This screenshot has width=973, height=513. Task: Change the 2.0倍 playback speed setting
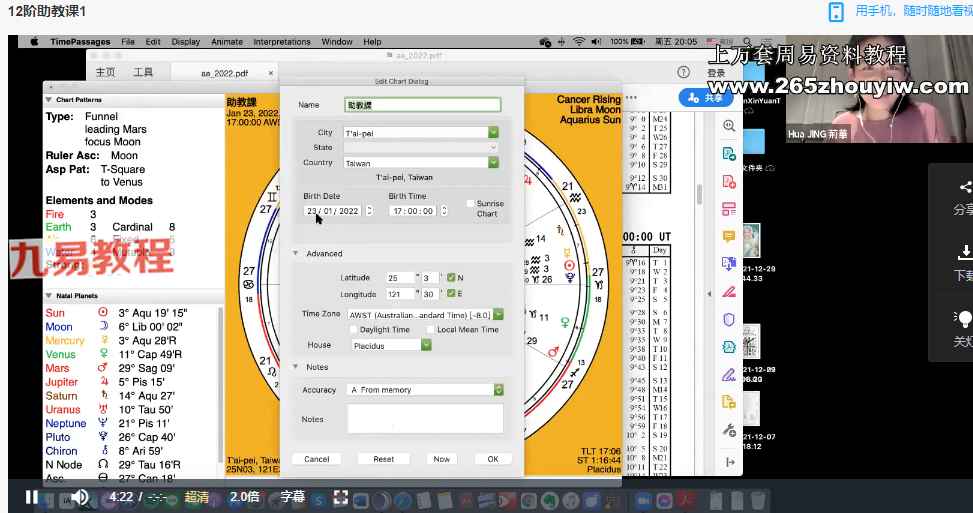click(245, 497)
